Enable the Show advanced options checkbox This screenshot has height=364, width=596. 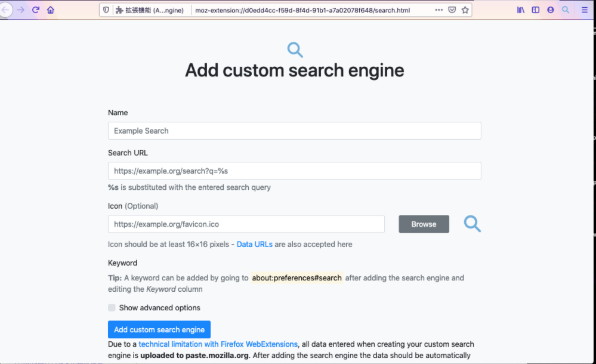tap(112, 308)
